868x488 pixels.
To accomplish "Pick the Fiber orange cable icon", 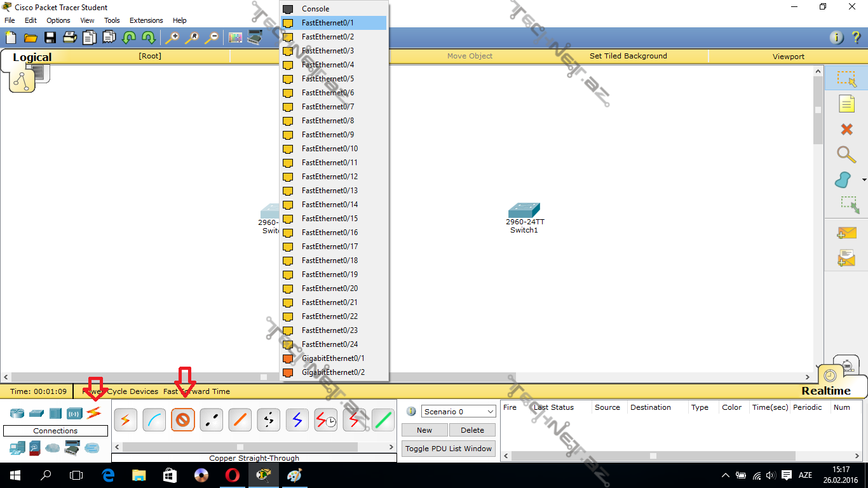I will pos(240,420).
